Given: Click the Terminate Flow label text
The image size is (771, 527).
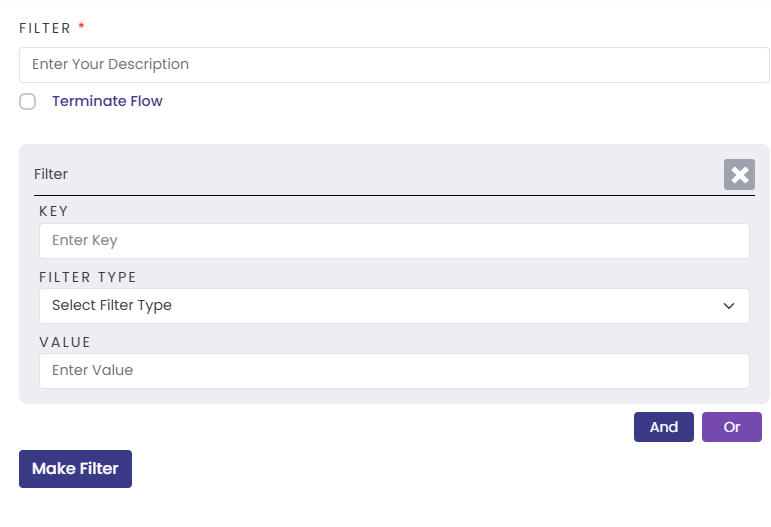Looking at the screenshot, I should click(107, 101).
